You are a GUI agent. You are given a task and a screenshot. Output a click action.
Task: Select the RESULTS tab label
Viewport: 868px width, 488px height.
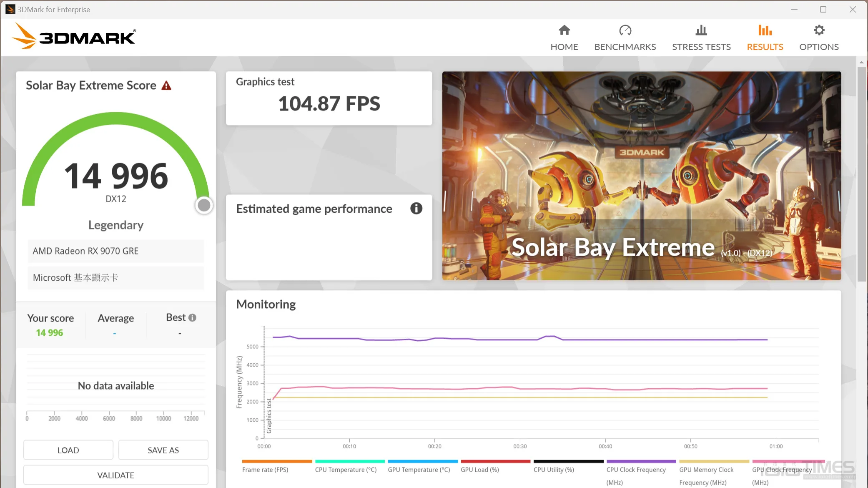pos(765,47)
